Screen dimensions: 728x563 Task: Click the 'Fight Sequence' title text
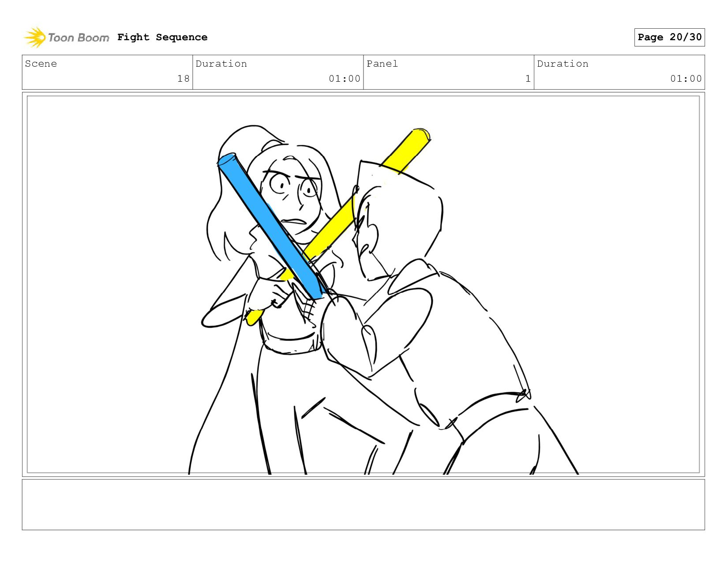coord(162,37)
